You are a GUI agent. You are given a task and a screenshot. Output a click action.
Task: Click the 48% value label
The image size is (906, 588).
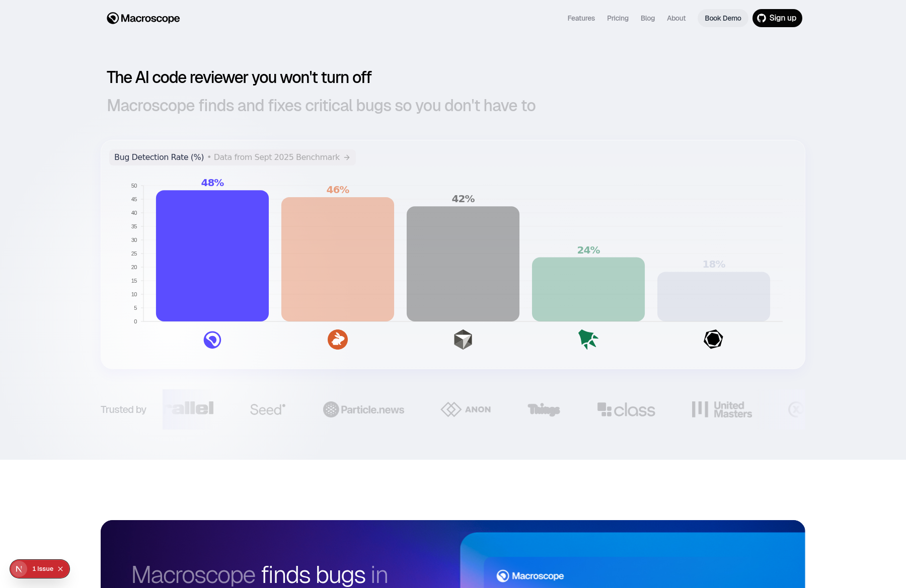212,183
